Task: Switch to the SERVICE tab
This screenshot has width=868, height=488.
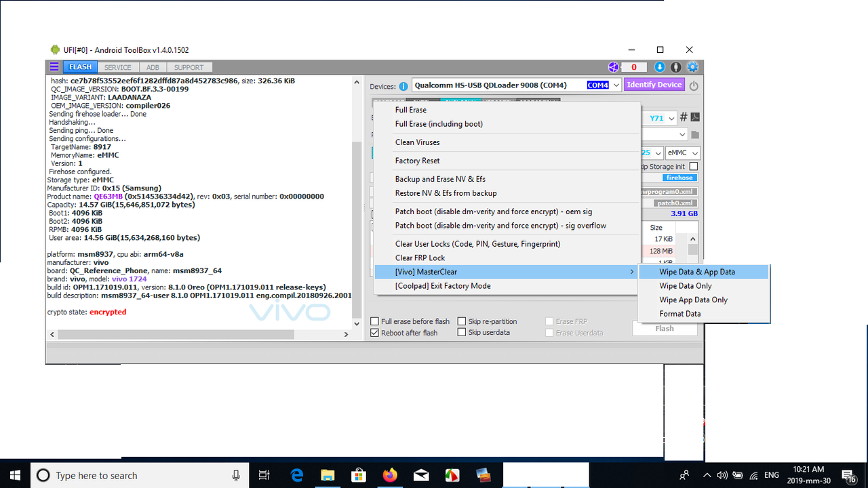Action: click(x=118, y=67)
